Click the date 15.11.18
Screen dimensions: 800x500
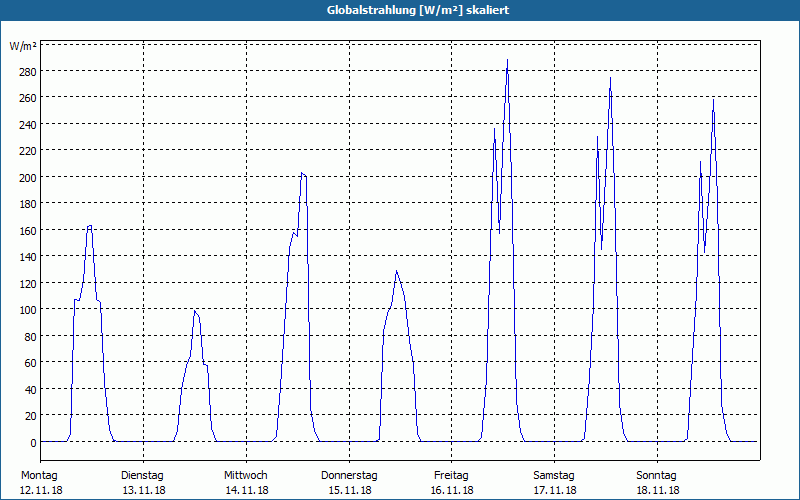[350, 490]
